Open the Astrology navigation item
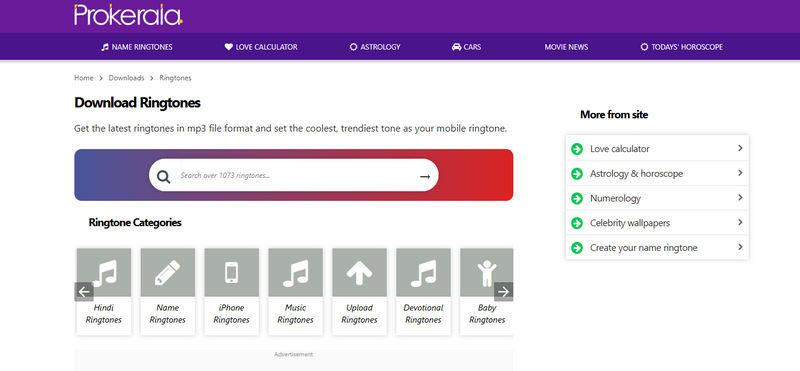The width and height of the screenshot is (800, 371). (375, 47)
